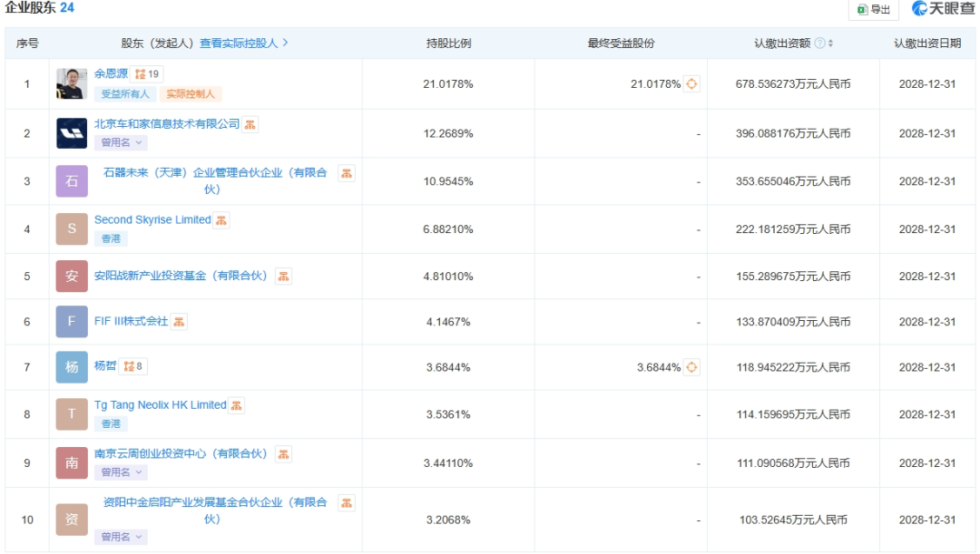Open 资阳中金启阳产业发展基金合伙企业 link
The image size is (980, 554).
215,510
